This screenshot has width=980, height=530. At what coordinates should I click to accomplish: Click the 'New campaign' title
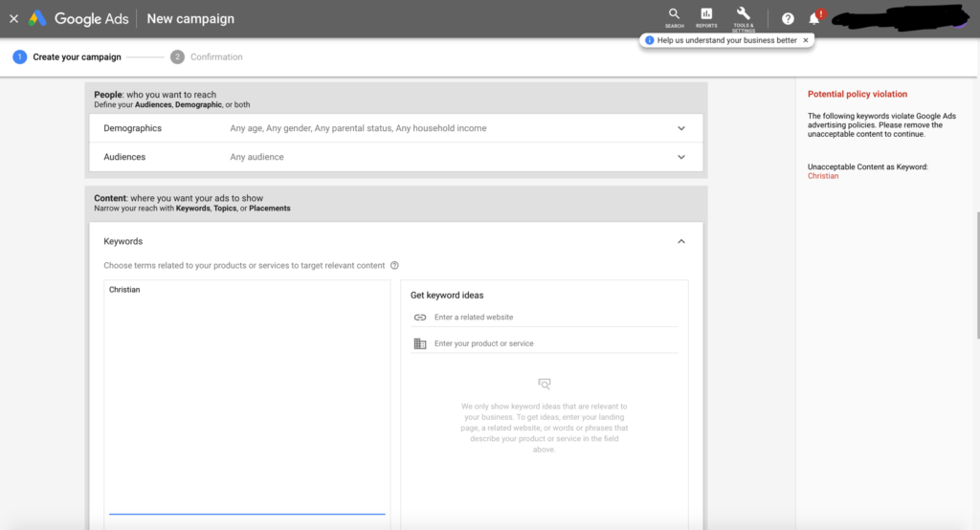(190, 19)
